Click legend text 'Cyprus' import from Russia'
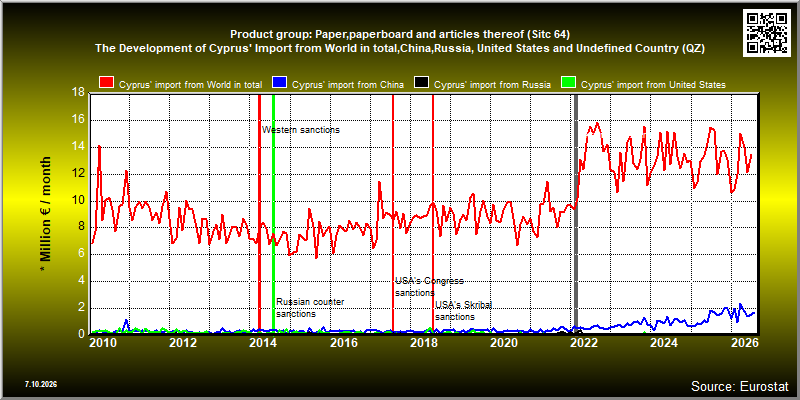This screenshot has width=800, height=400. point(492,85)
